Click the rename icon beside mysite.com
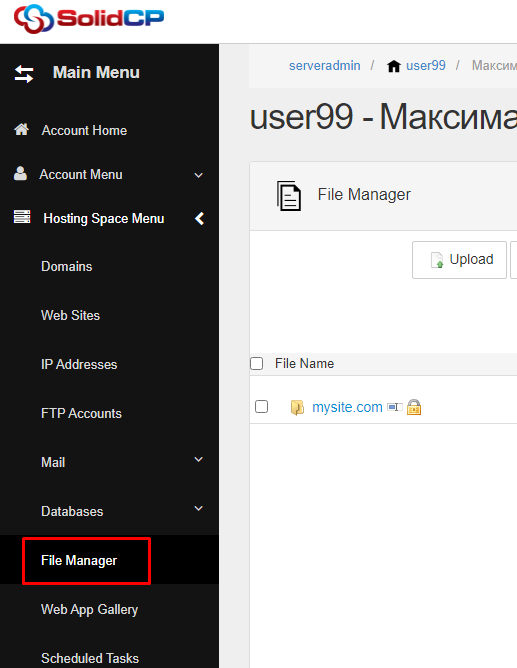Screen dimensions: 517x668 (395, 407)
